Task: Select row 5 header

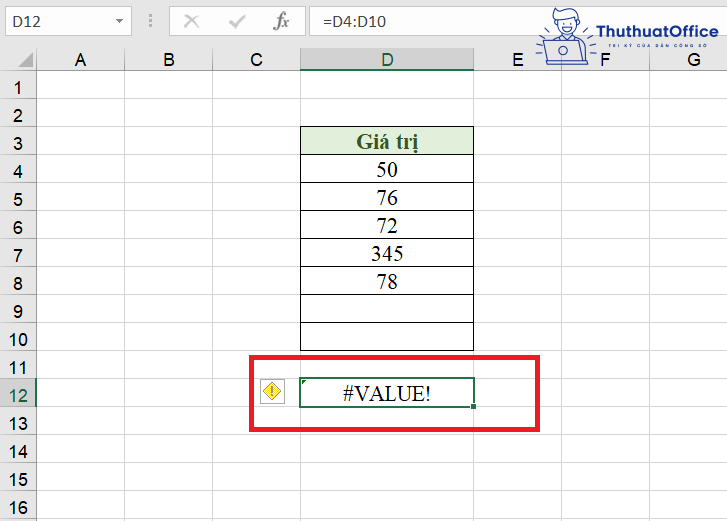Action: 18,199
